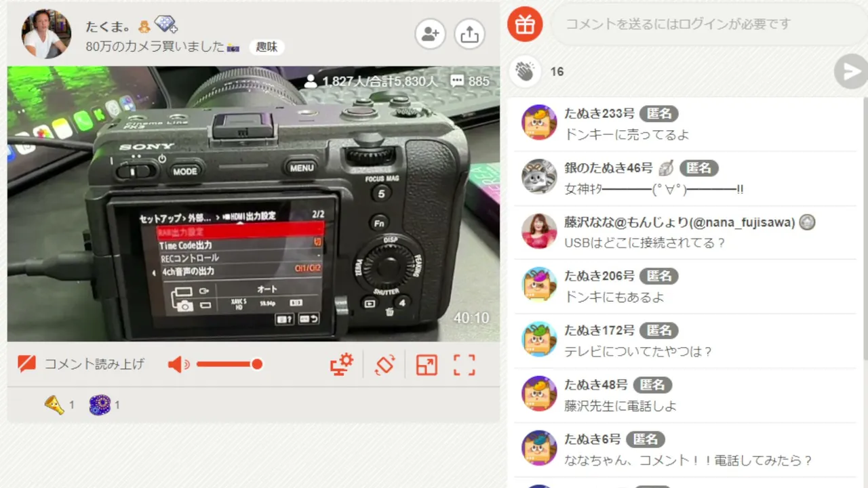Switch to pop-out window mode
The image size is (868, 488).
point(427,365)
